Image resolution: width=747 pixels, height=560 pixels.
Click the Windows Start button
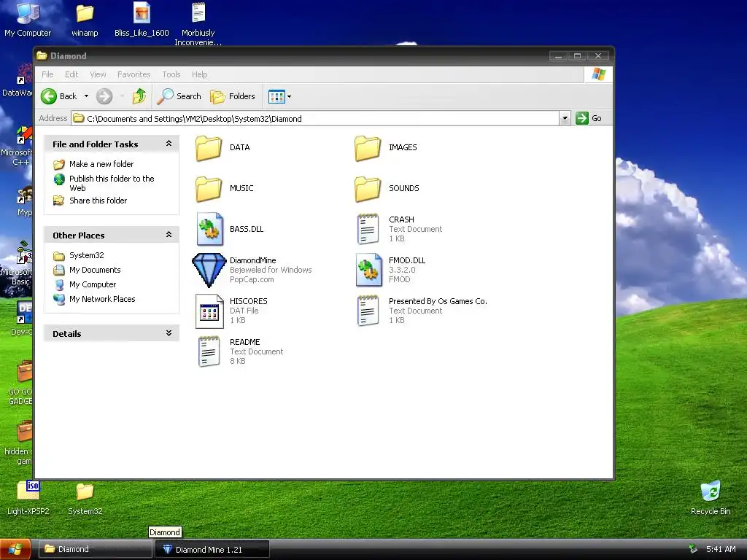tap(15, 550)
